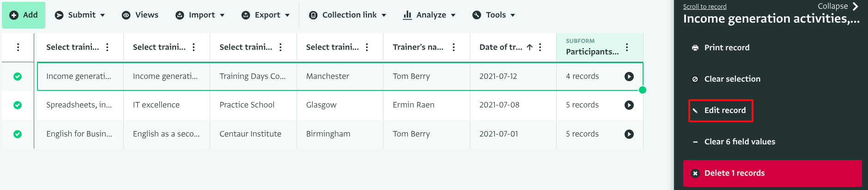Expand the Analyze dropdown
This screenshot has width=868, height=190.
(430, 15)
